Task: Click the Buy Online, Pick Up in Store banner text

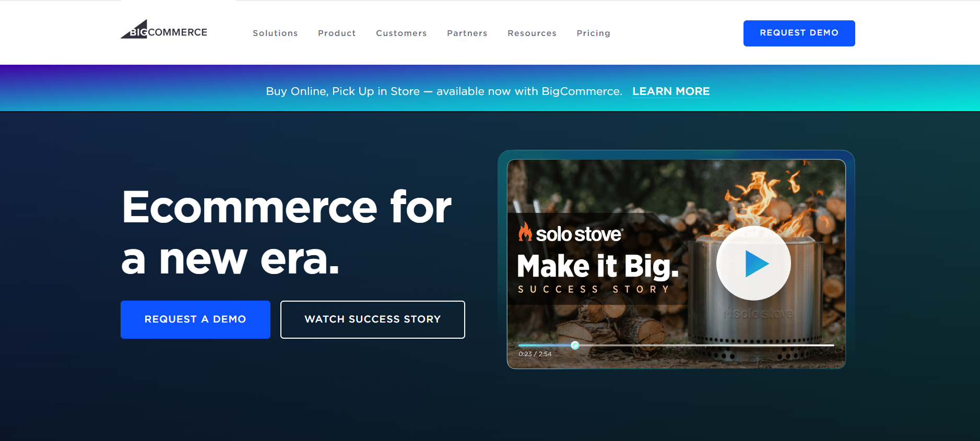Action: point(444,91)
